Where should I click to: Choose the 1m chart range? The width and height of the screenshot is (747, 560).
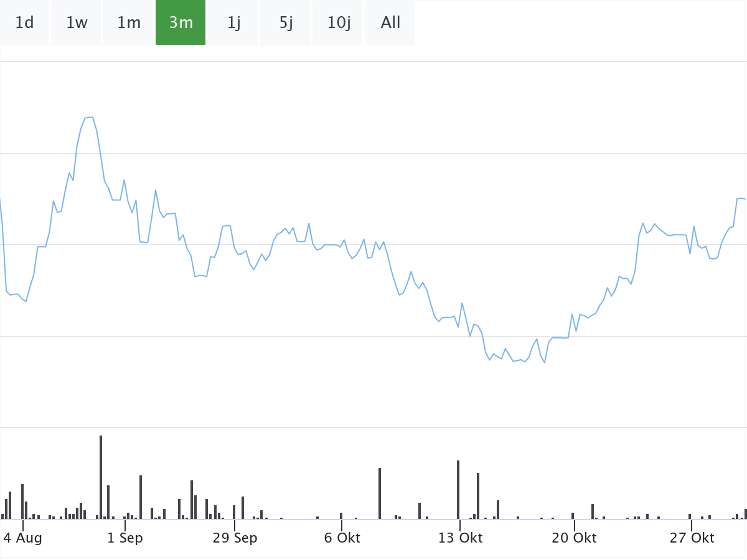tap(129, 22)
